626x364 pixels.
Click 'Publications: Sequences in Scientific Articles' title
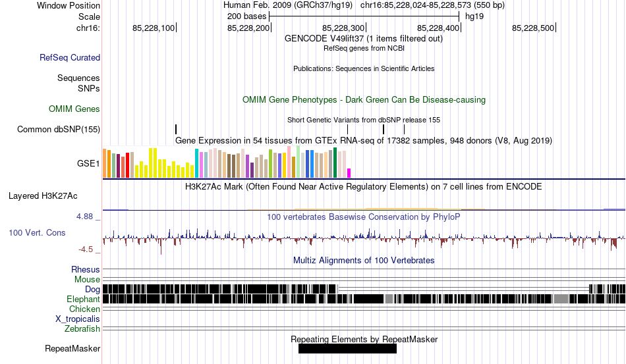(x=364, y=68)
